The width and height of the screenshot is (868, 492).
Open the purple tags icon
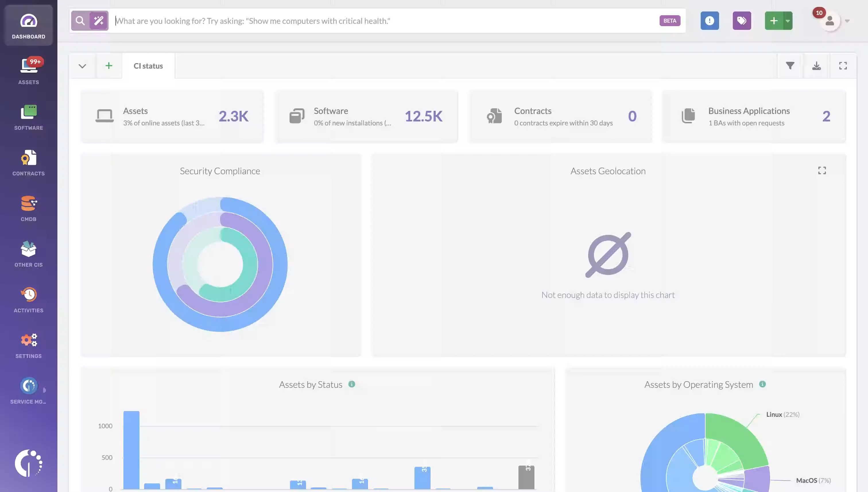(x=742, y=21)
